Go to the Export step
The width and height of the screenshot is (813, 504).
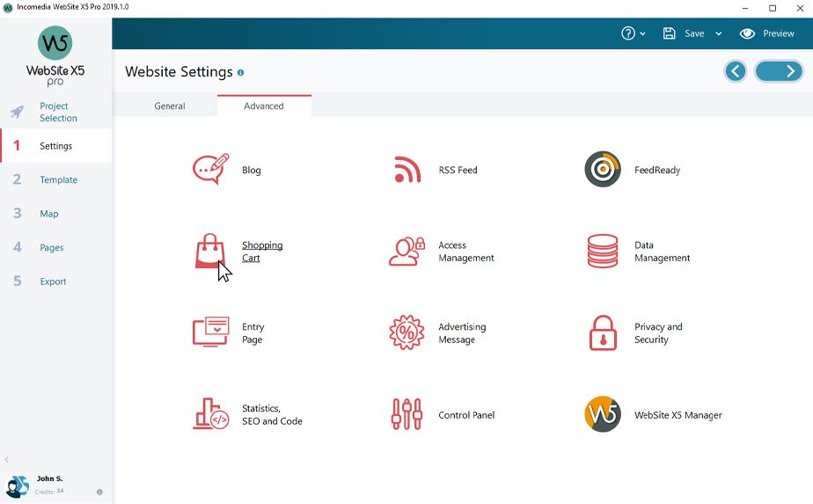point(56,281)
